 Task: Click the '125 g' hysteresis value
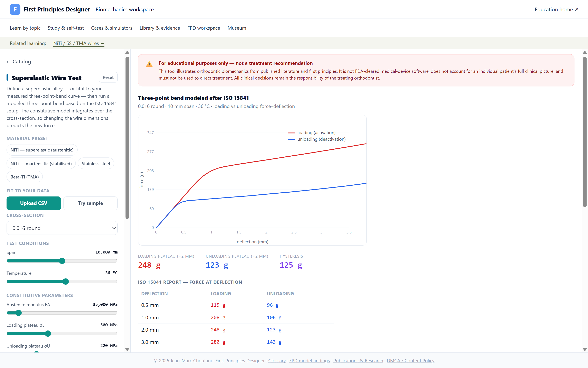(291, 265)
